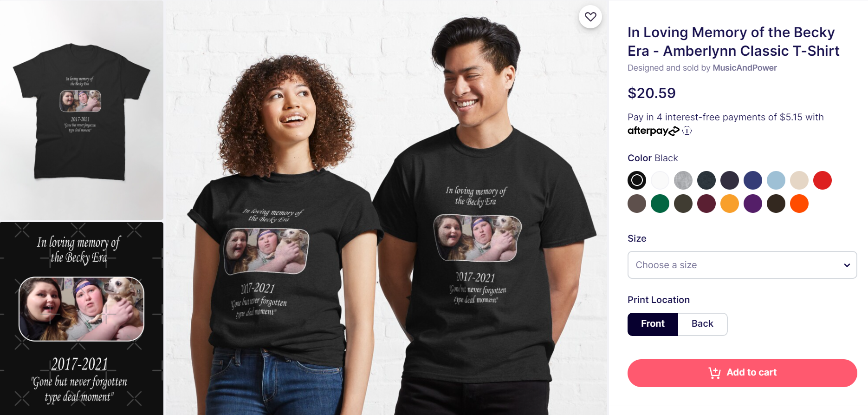
Task: Pick the bright orange color swatch
Action: pos(799,204)
